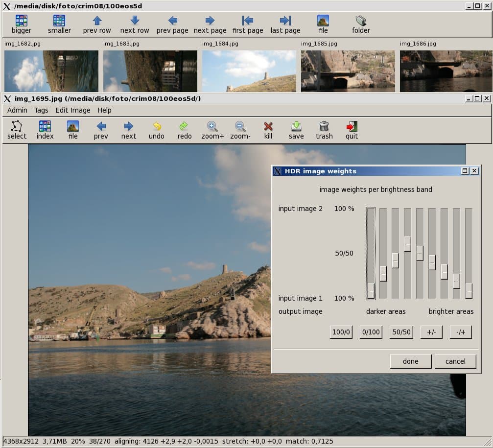
Task: Move image to trash
Action: pos(324,126)
